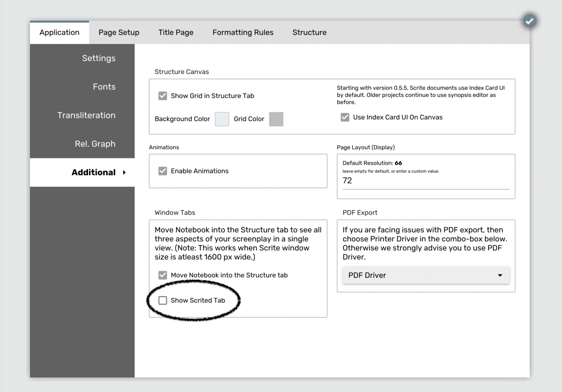Switch to the Rel. Graph section
562x392 pixels.
(95, 144)
